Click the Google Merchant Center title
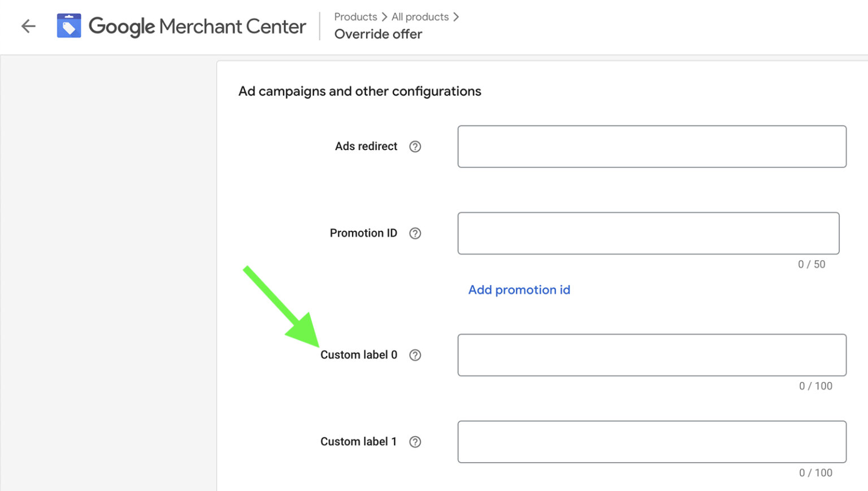Viewport: 868px width, 491px height. pos(197,26)
